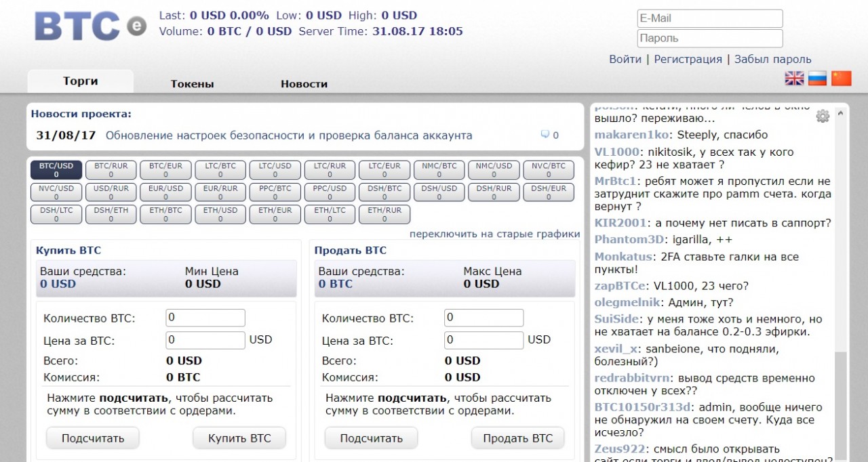Click Подсчитать in the buy panel

tap(93, 438)
